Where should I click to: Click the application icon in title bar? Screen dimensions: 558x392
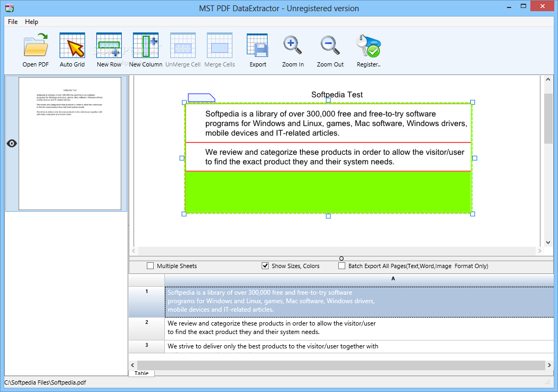click(x=10, y=8)
